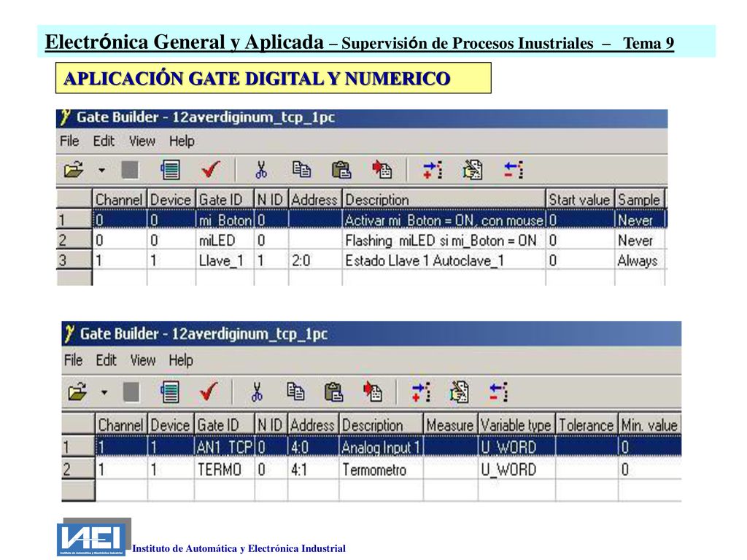The width and height of the screenshot is (747, 560).
Task: Select row header 3 in upper table
Action: pyautogui.click(x=74, y=260)
